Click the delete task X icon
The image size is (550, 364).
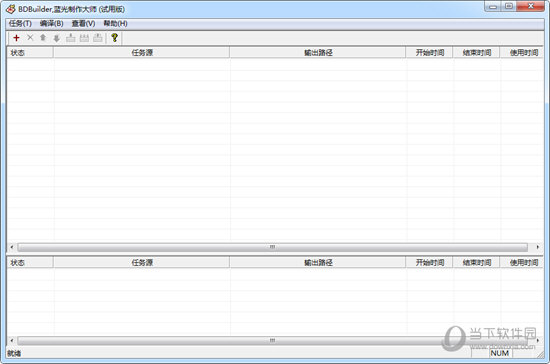(30, 38)
